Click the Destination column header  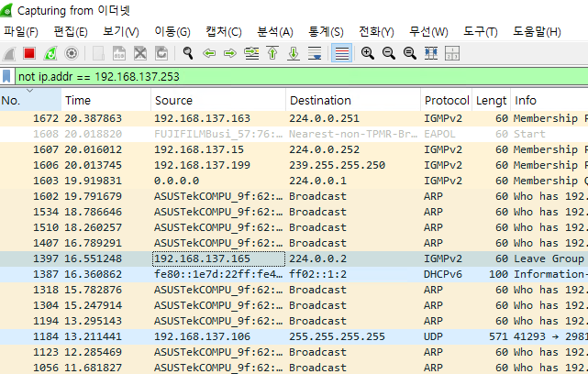(351, 100)
